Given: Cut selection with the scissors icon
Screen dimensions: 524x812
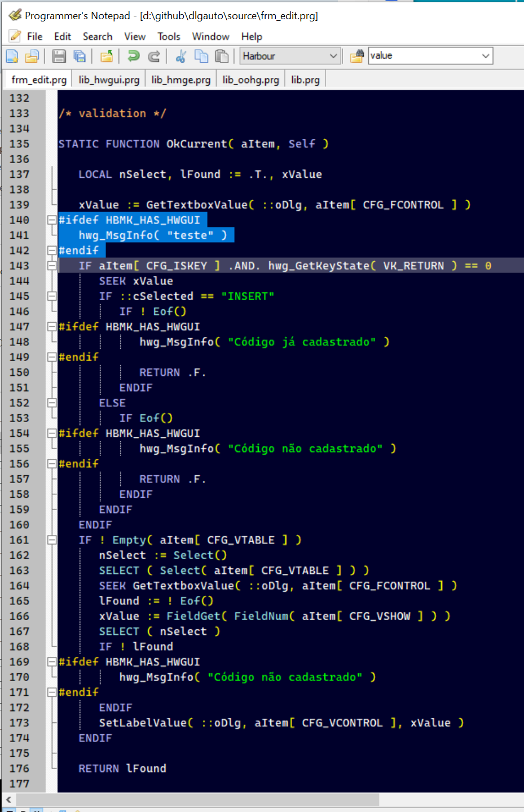Looking at the screenshot, I should pyautogui.click(x=180, y=56).
